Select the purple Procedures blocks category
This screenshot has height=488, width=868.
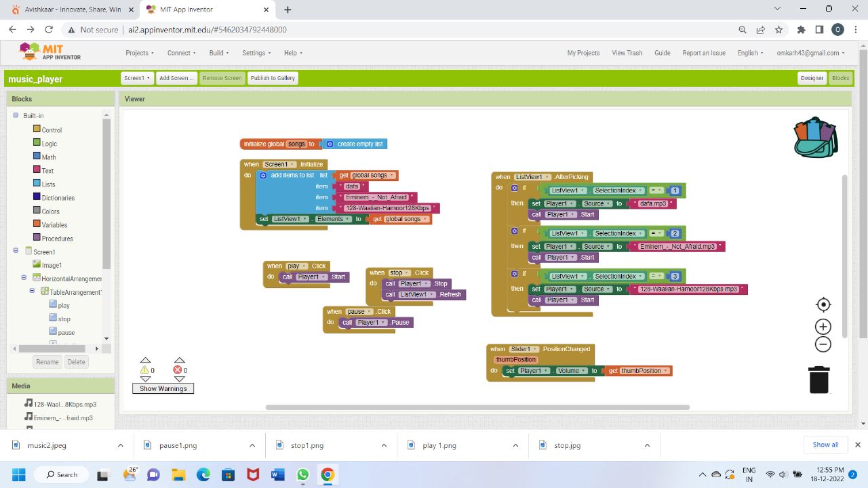57,239
